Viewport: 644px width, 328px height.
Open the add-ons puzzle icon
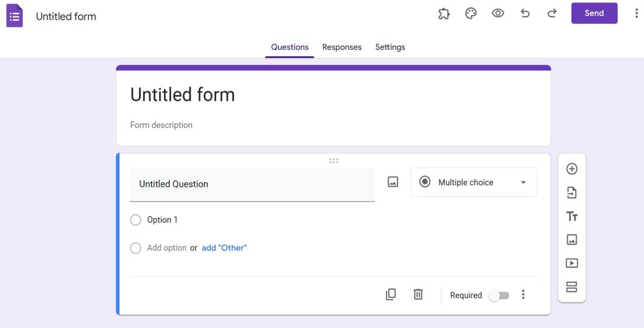tap(444, 13)
